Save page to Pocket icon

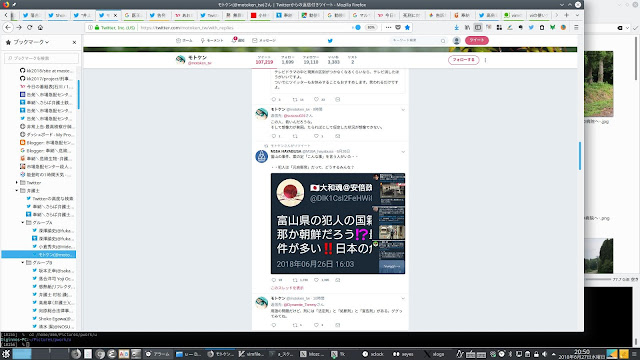click(398, 27)
